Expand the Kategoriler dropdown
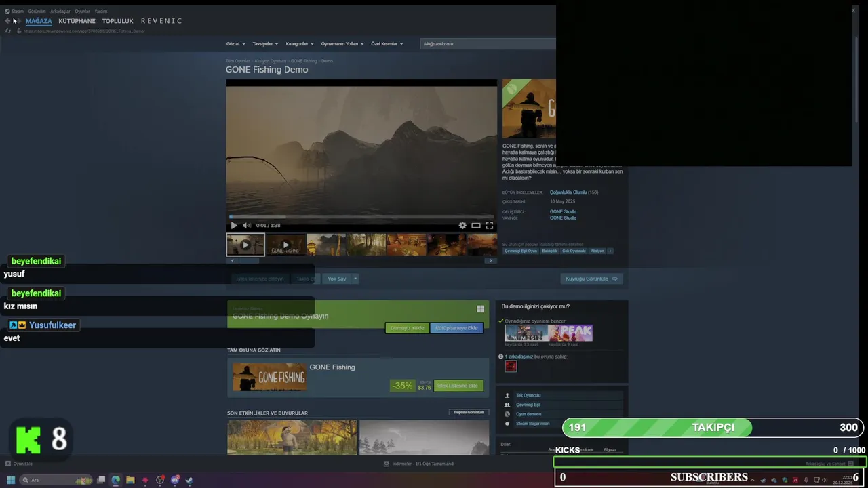868x488 pixels. (300, 43)
